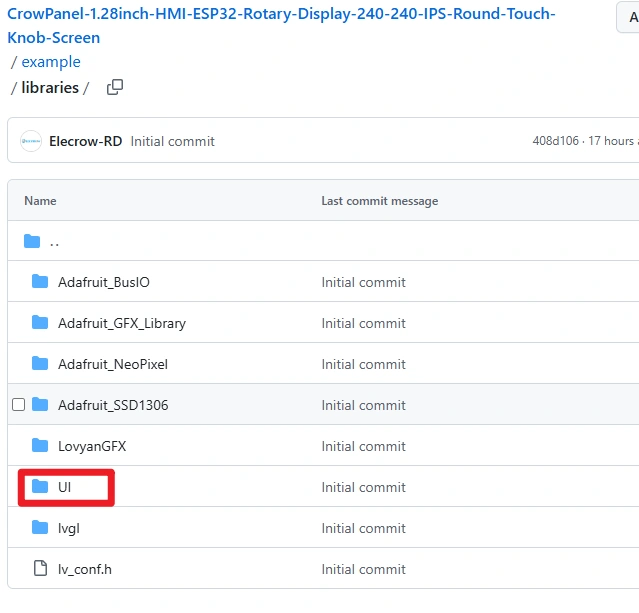
Task: View commit 408d106 details
Action: 555,141
